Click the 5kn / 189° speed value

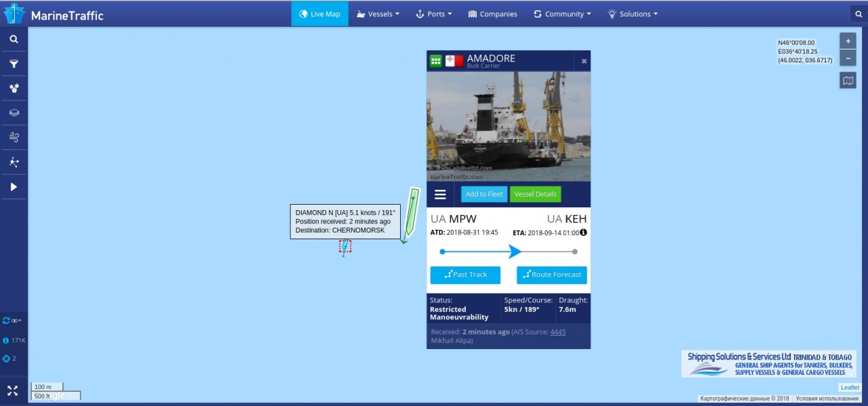(x=521, y=309)
